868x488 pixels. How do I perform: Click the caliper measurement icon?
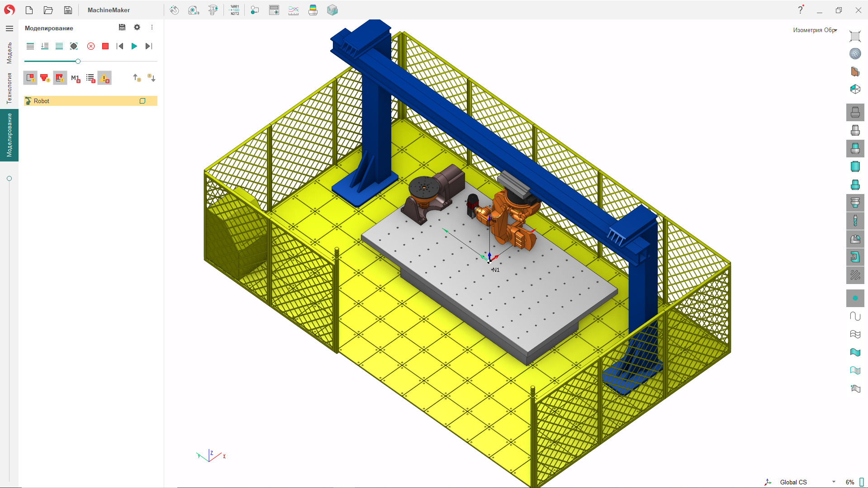[x=213, y=10]
